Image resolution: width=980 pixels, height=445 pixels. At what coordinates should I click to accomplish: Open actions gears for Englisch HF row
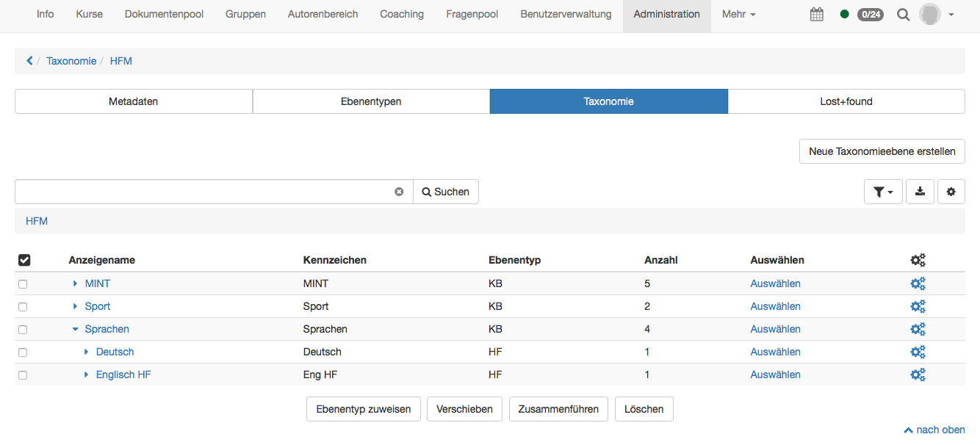pos(918,375)
